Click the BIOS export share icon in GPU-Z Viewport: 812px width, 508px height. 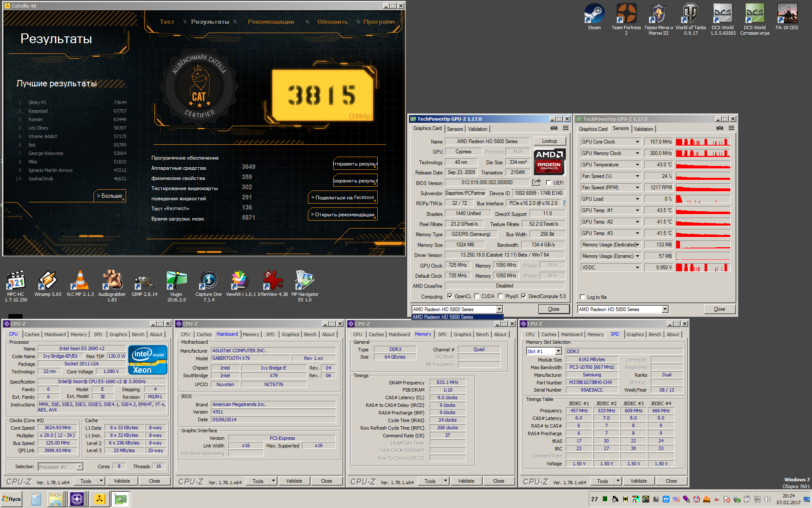pos(536,182)
